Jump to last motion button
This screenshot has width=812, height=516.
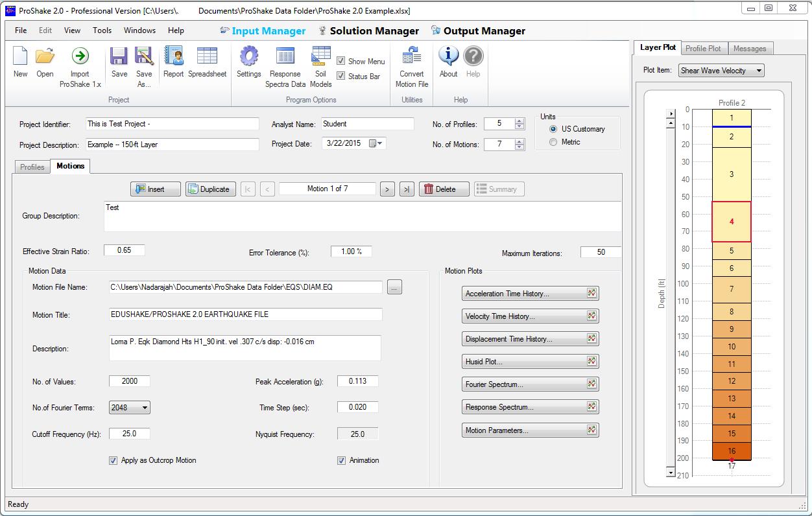pyautogui.click(x=407, y=189)
